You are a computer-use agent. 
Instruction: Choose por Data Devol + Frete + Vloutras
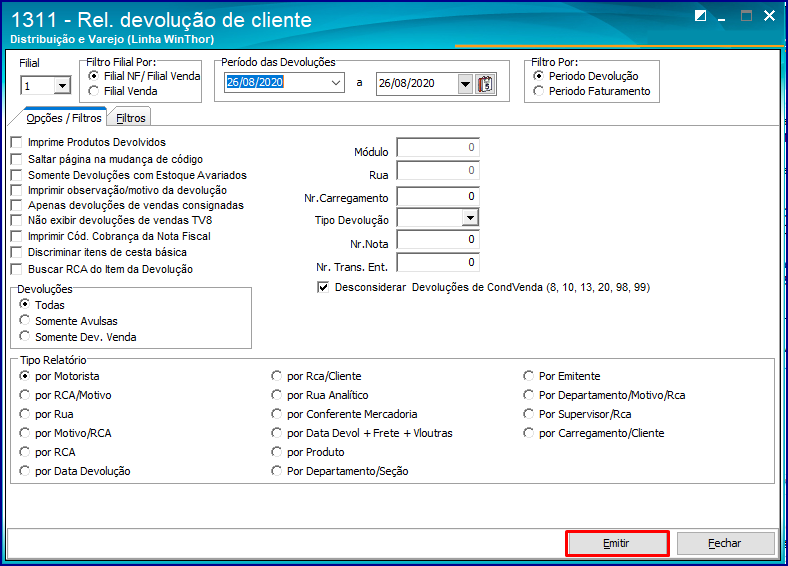[276, 433]
